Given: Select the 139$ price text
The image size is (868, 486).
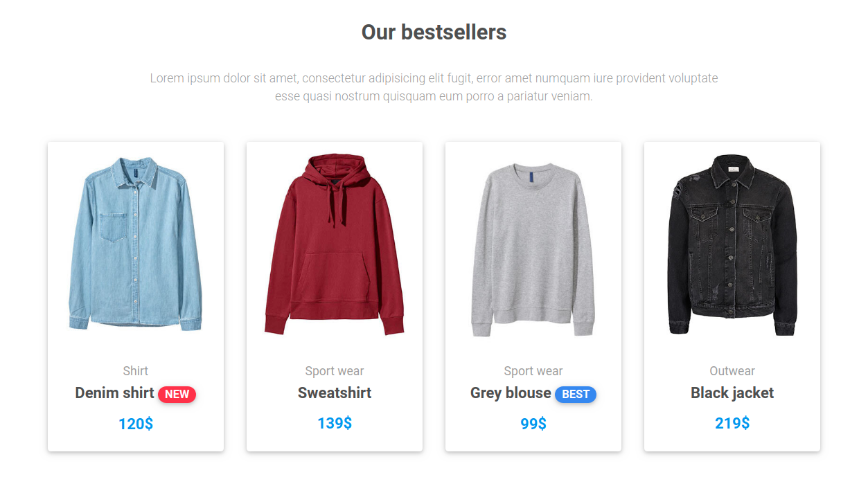Looking at the screenshot, I should pyautogui.click(x=335, y=423).
